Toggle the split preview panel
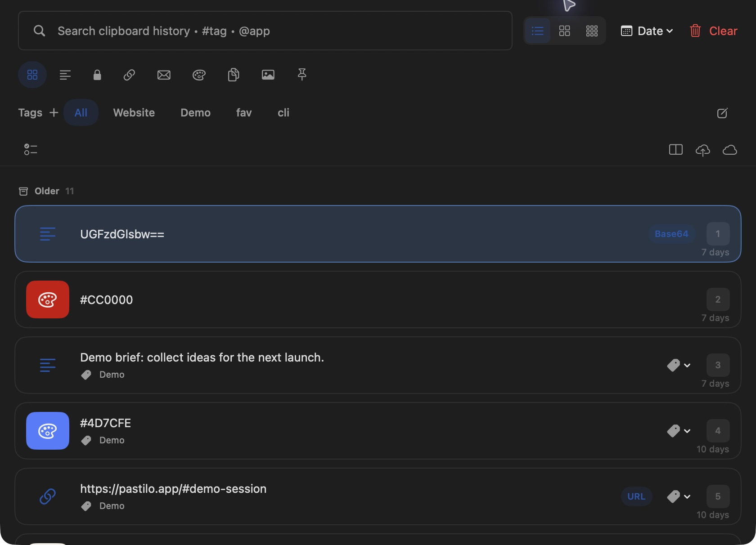 pyautogui.click(x=676, y=149)
